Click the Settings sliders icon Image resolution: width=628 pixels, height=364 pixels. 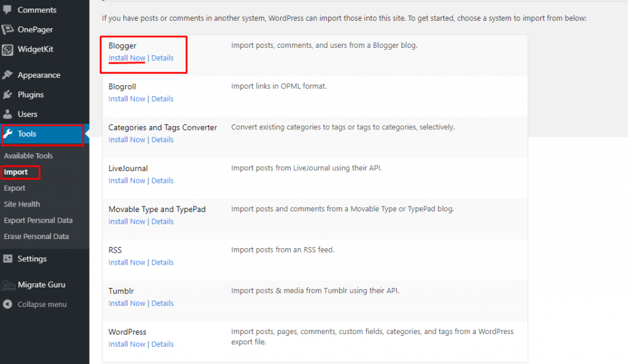7,259
